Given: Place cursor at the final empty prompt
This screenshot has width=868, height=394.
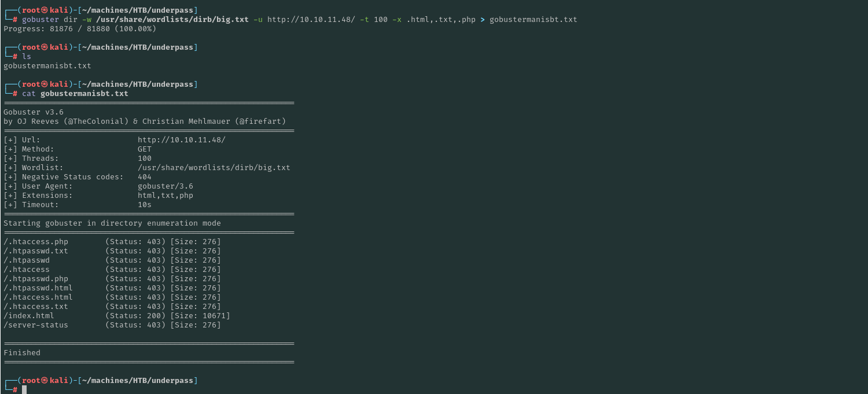Looking at the screenshot, I should 24,390.
